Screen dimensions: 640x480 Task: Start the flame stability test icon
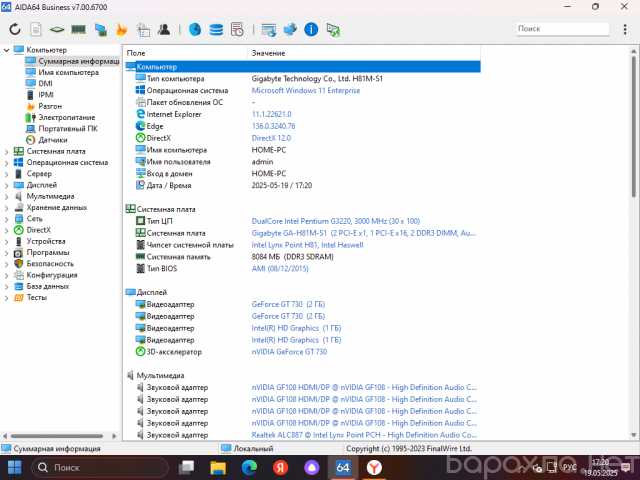tap(122, 30)
